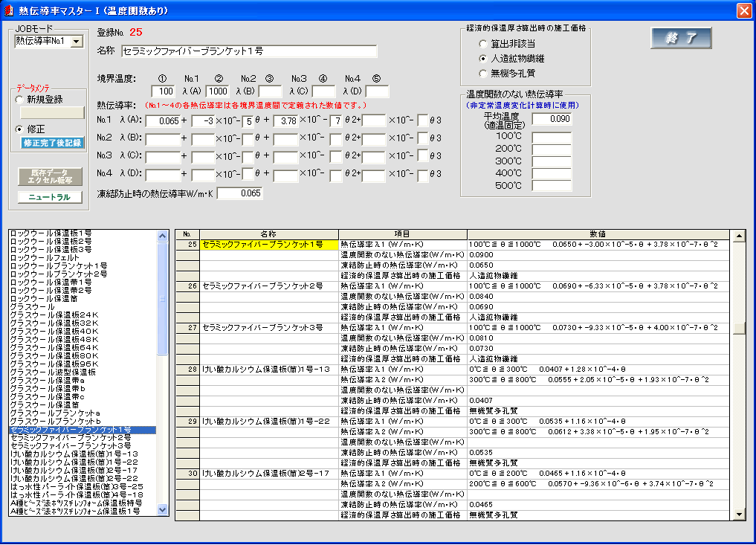
Task: Click the 100℃ thermal conductivity field
Action: pos(552,138)
